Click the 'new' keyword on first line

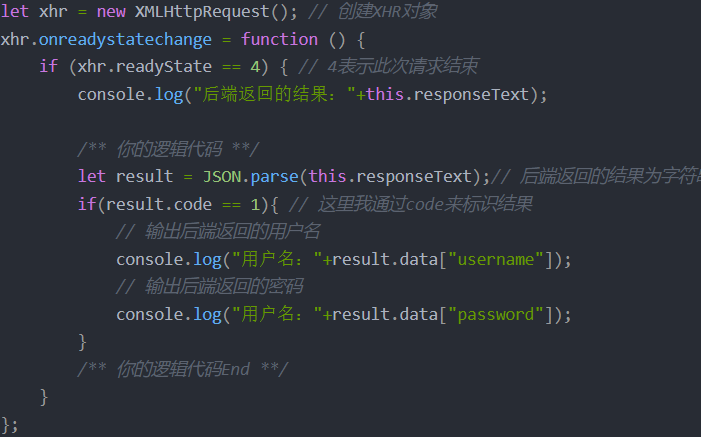(111, 12)
